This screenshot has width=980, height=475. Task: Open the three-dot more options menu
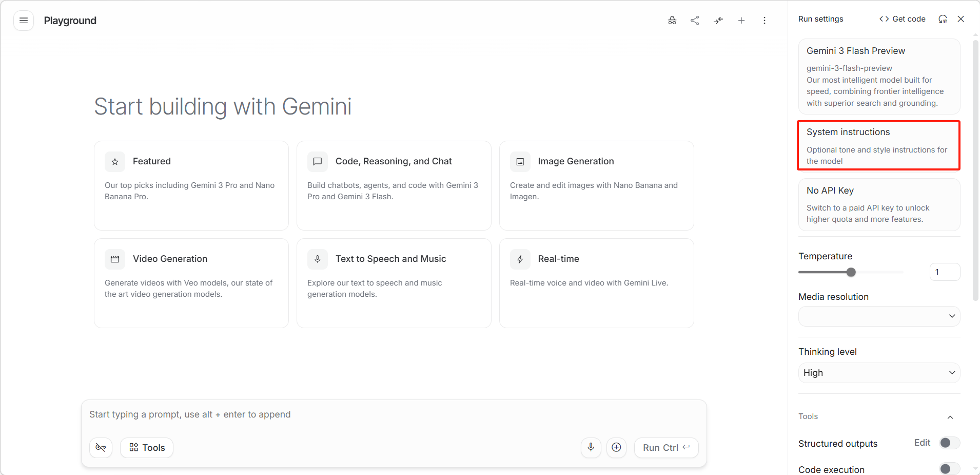click(x=765, y=21)
